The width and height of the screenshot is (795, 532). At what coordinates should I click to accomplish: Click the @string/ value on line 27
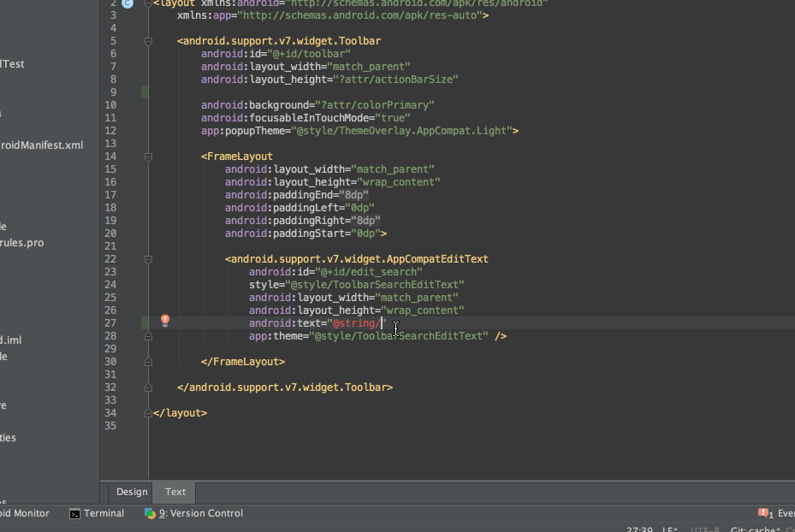[x=355, y=322]
